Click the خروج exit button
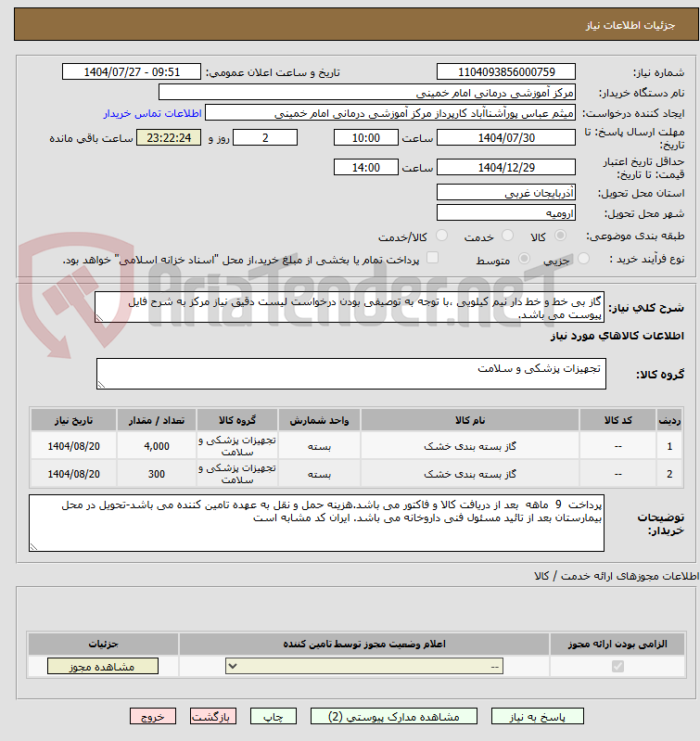Image resolution: width=700 pixels, height=741 pixels. pos(153,717)
